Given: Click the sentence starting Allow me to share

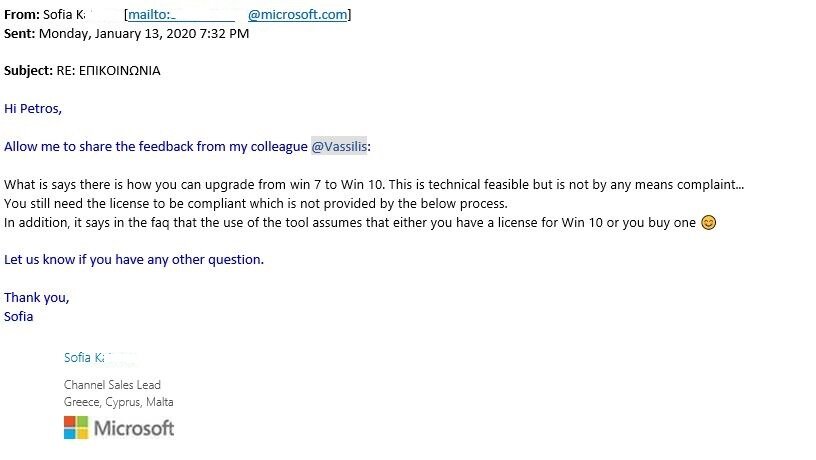Looking at the screenshot, I should coord(187,147).
